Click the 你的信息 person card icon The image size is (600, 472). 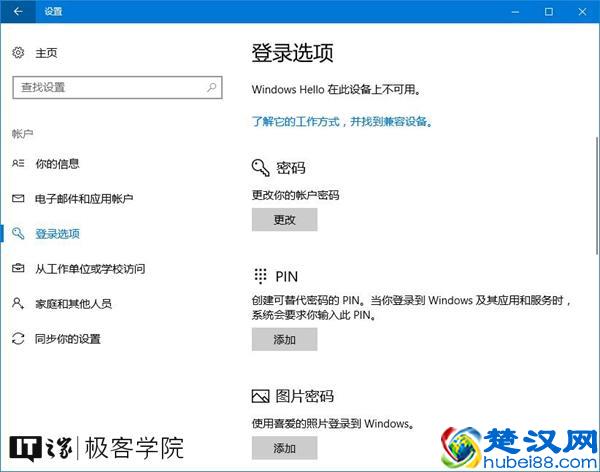(18, 164)
